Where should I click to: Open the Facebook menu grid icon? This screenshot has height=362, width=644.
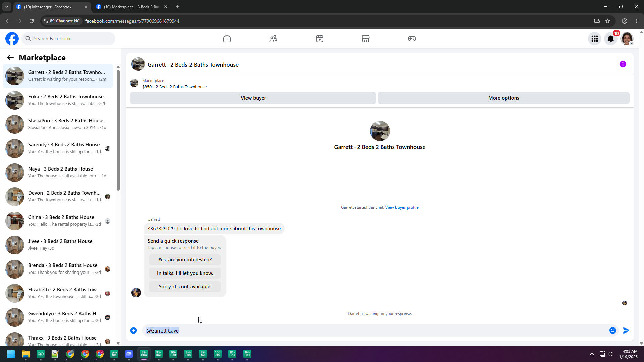tap(595, 39)
